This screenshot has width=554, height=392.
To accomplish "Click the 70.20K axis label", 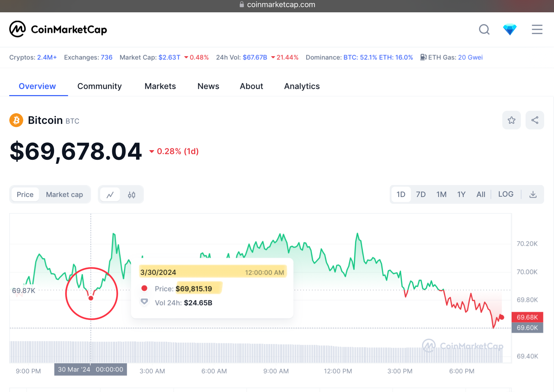I will pos(527,244).
